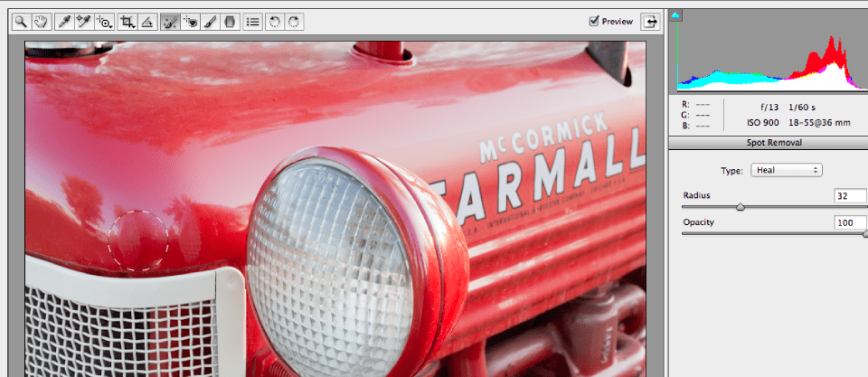Select the Crop tool
This screenshot has width=868, height=377.
(128, 22)
